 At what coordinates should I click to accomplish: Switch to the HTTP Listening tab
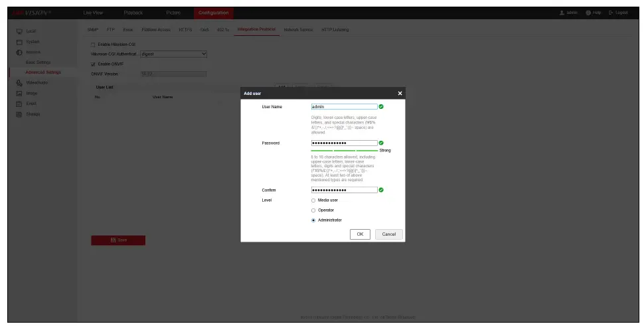click(335, 30)
